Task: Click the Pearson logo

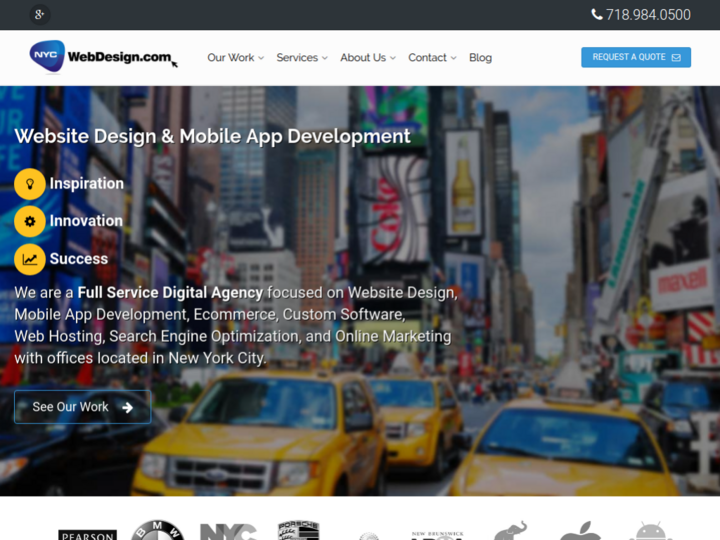Action: pyautogui.click(x=87, y=534)
